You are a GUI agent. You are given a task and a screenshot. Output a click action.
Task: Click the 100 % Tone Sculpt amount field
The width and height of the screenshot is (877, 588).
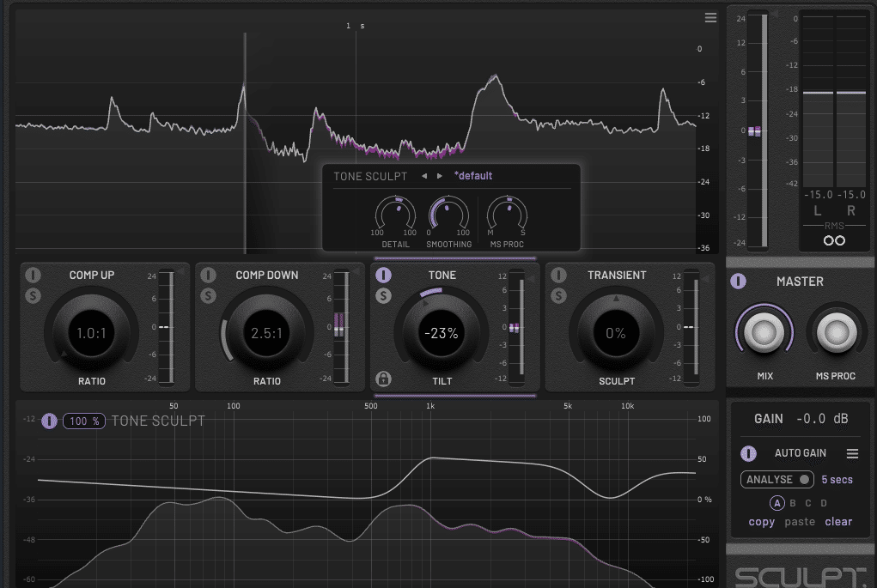pos(84,421)
